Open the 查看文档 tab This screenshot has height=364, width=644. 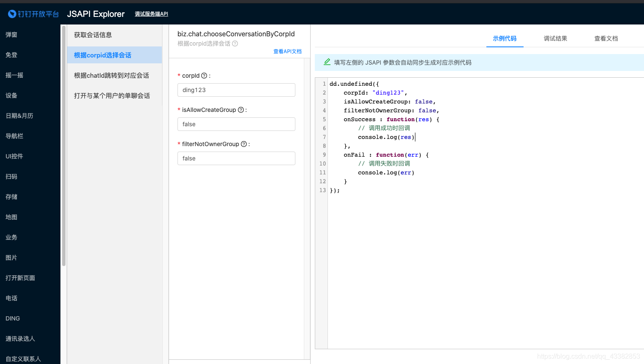606,38
